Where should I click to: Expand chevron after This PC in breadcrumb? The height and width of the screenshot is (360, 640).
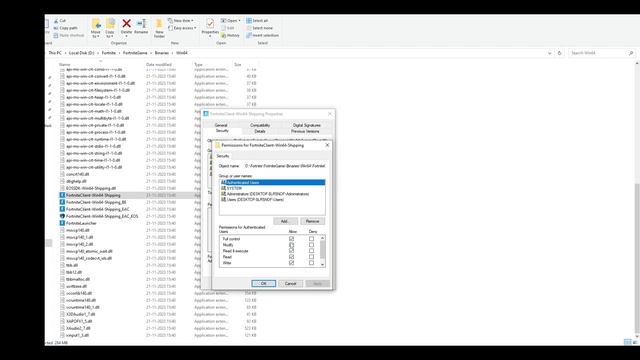(x=65, y=53)
